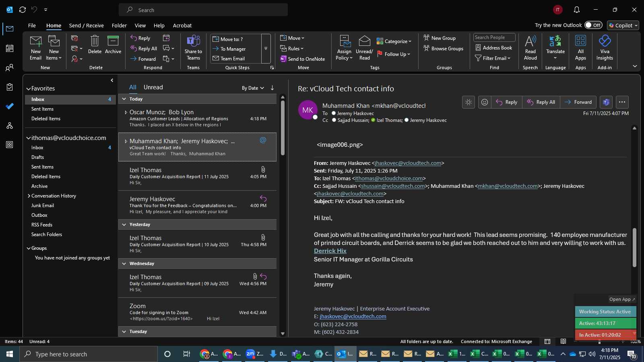Image resolution: width=644 pixels, height=362 pixels.
Task: Open Filter Email dropdown
Action: (x=493, y=58)
